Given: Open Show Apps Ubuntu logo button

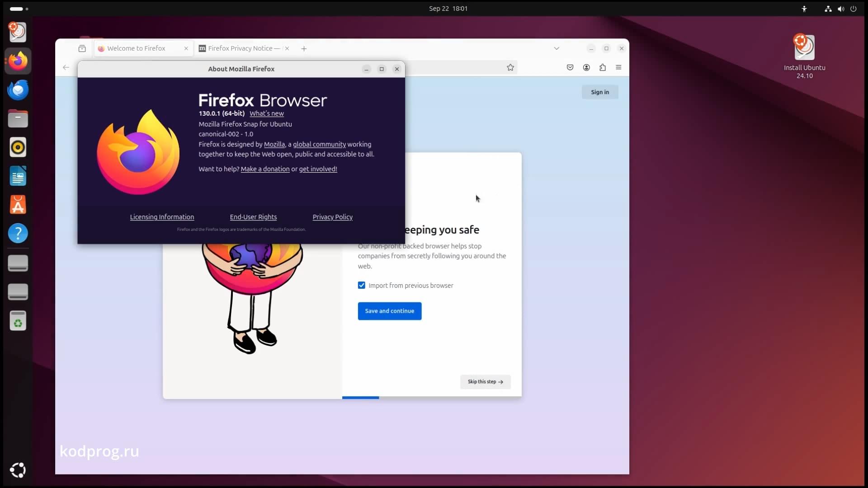Looking at the screenshot, I should (18, 470).
